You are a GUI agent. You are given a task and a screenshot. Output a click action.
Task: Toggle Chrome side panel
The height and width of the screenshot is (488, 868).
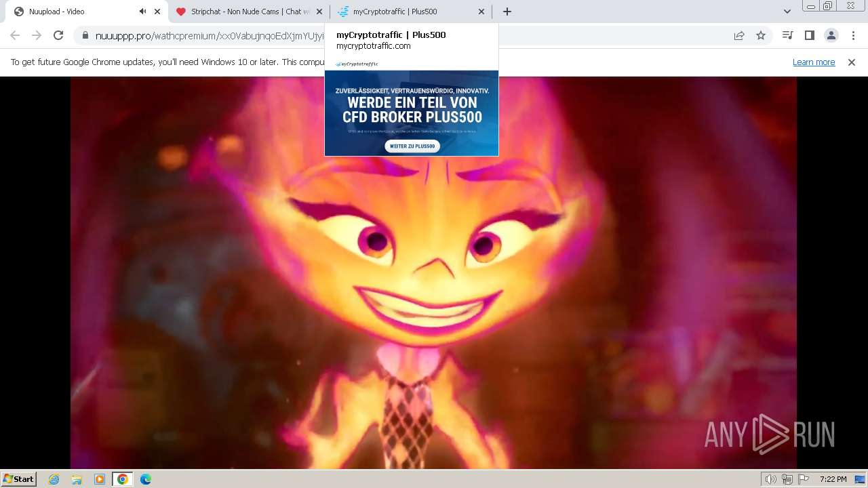(809, 35)
